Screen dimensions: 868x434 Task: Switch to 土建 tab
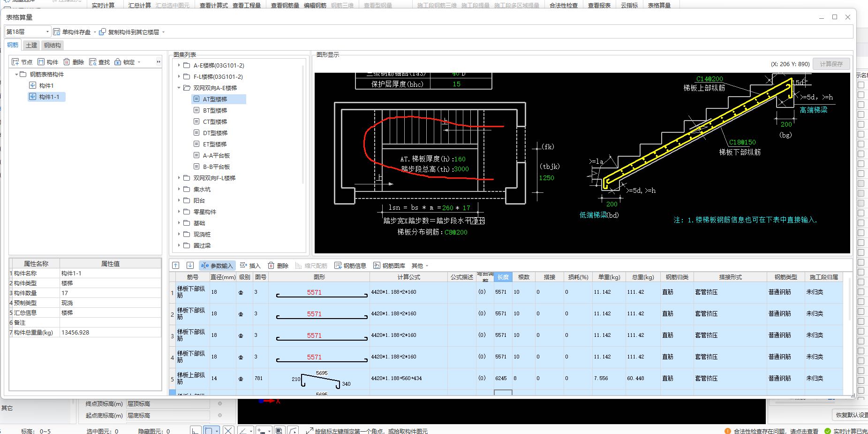click(31, 45)
